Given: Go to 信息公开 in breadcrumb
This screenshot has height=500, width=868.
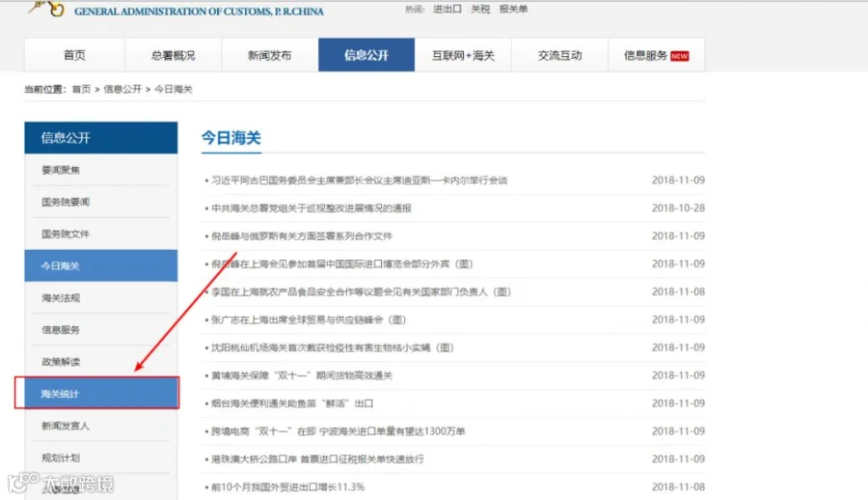Looking at the screenshot, I should [x=122, y=89].
